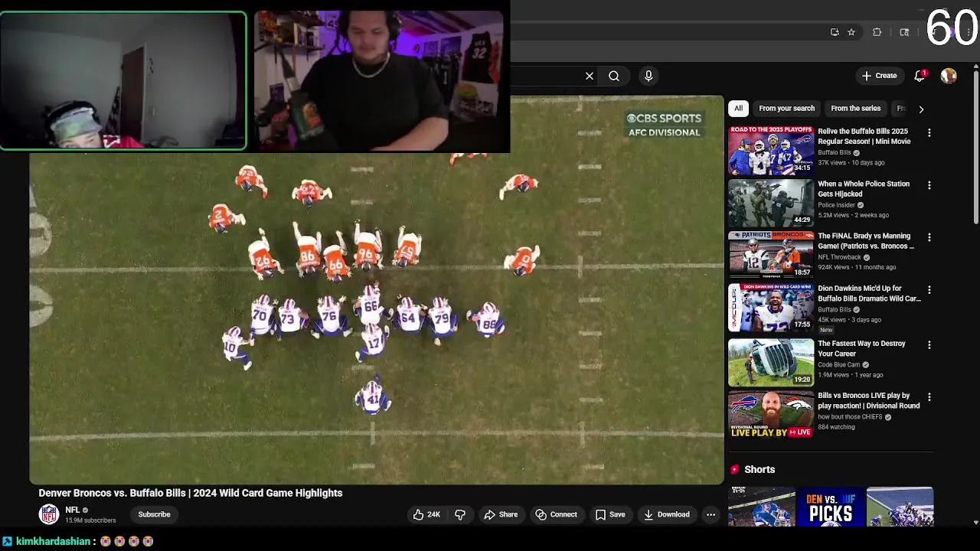Viewport: 980px width, 551px height.
Task: Open the first Shorts thumbnail left of DEN vs BUF PICKS
Action: pyautogui.click(x=762, y=507)
